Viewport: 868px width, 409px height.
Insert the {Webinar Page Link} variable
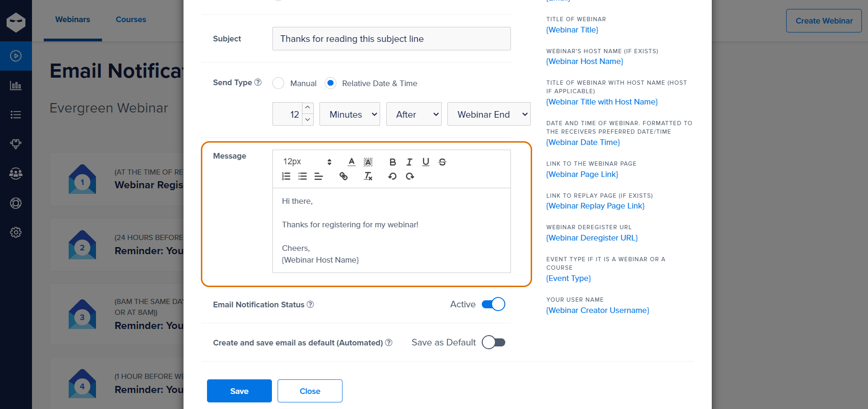582,174
